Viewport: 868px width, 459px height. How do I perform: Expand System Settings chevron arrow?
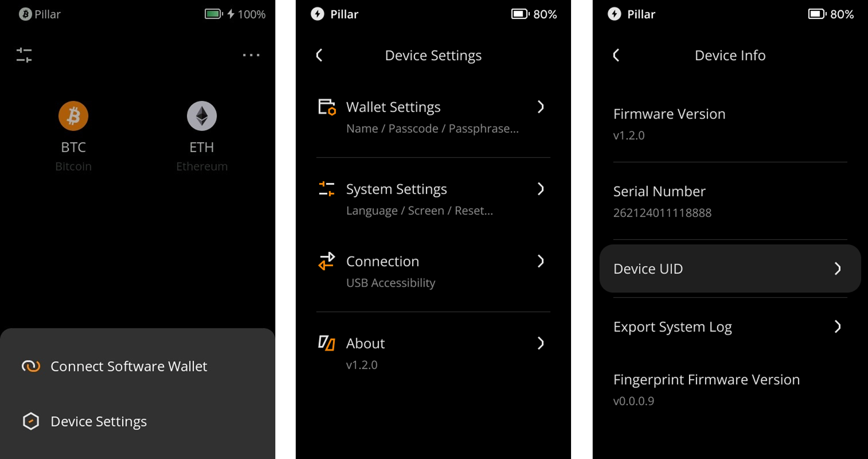540,189
